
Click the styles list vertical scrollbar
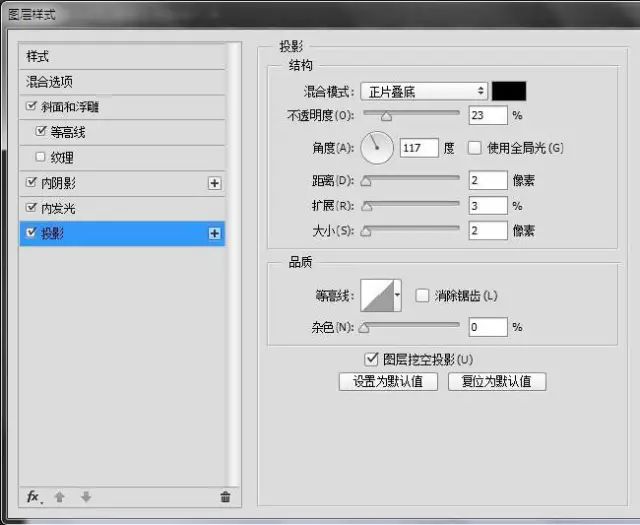pos(234,263)
